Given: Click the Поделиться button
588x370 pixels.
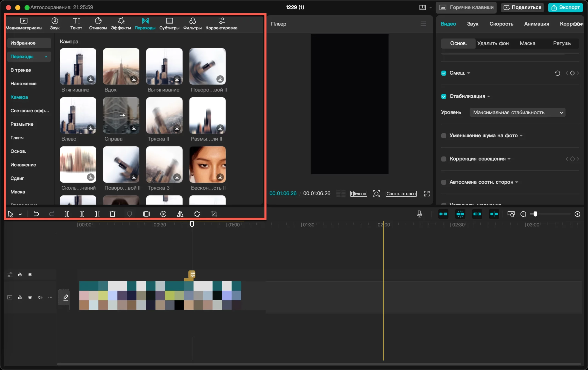Looking at the screenshot, I should [x=522, y=7].
